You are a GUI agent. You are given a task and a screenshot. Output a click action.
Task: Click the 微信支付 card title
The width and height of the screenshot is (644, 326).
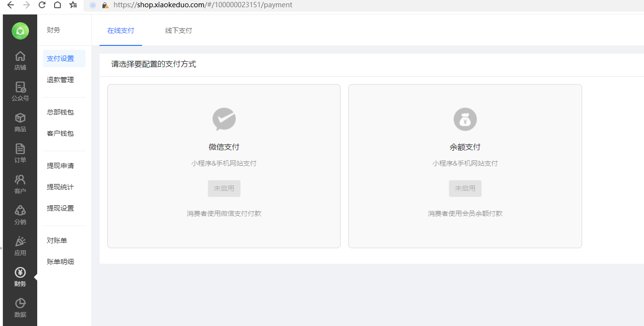point(224,147)
